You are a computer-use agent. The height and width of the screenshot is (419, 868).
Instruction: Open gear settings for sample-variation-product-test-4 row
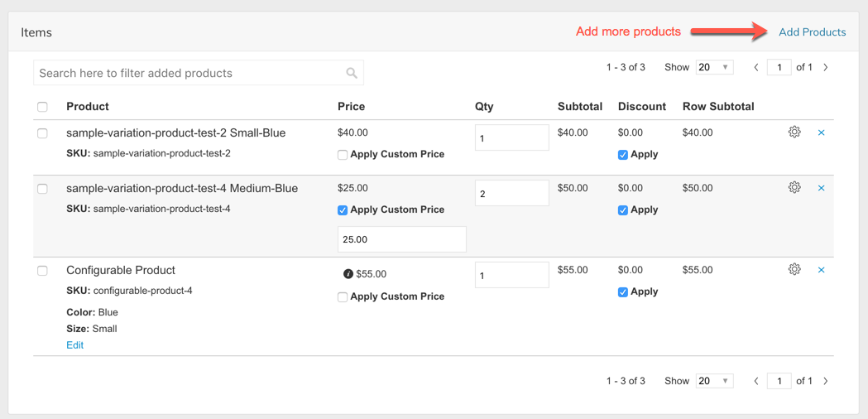[794, 187]
